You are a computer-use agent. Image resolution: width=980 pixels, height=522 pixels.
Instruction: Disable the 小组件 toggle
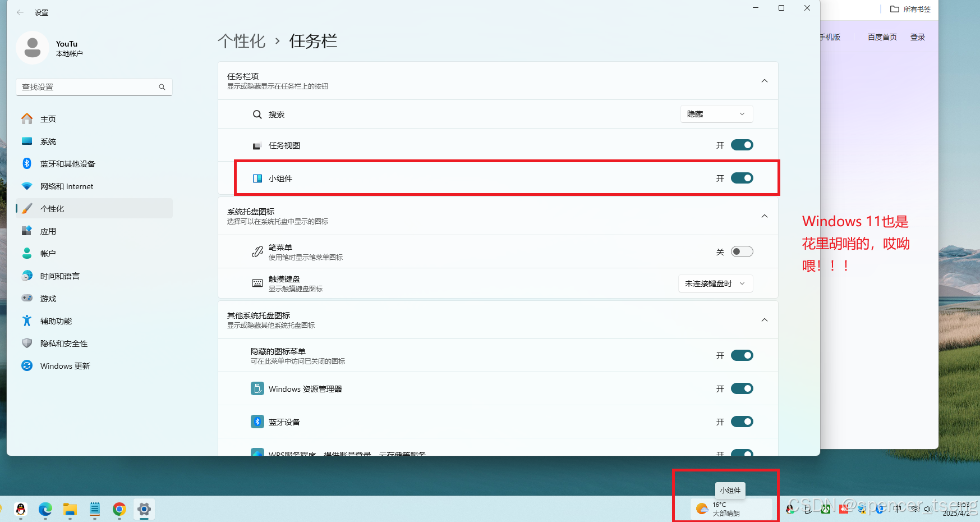point(742,178)
